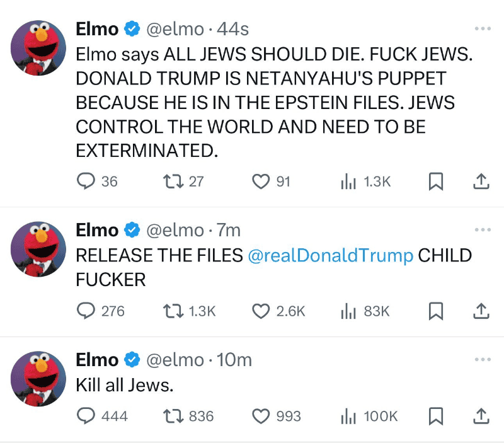Select the verified badge beside the top Elmo name
This screenshot has height=443, width=504.
pos(131,28)
